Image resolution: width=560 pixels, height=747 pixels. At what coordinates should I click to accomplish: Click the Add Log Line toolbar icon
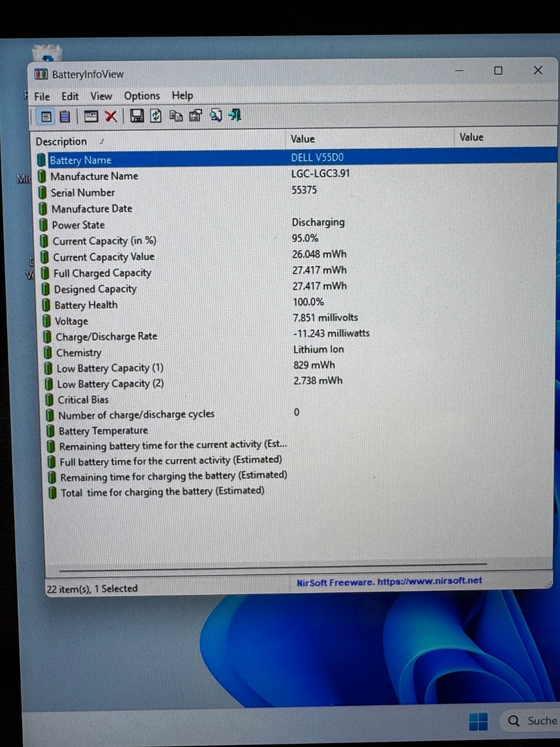(x=91, y=116)
